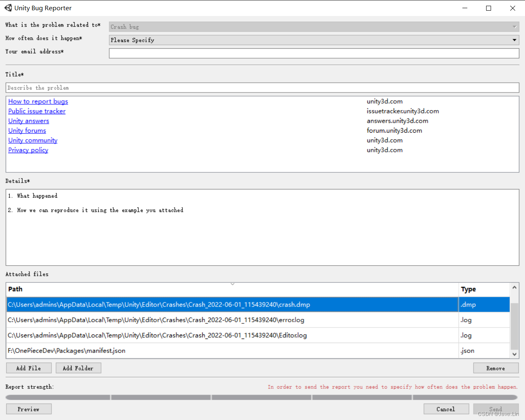Viewport: 525px width, 420px height.
Task: Click the '.json' type cell
Action: pyautogui.click(x=484, y=351)
